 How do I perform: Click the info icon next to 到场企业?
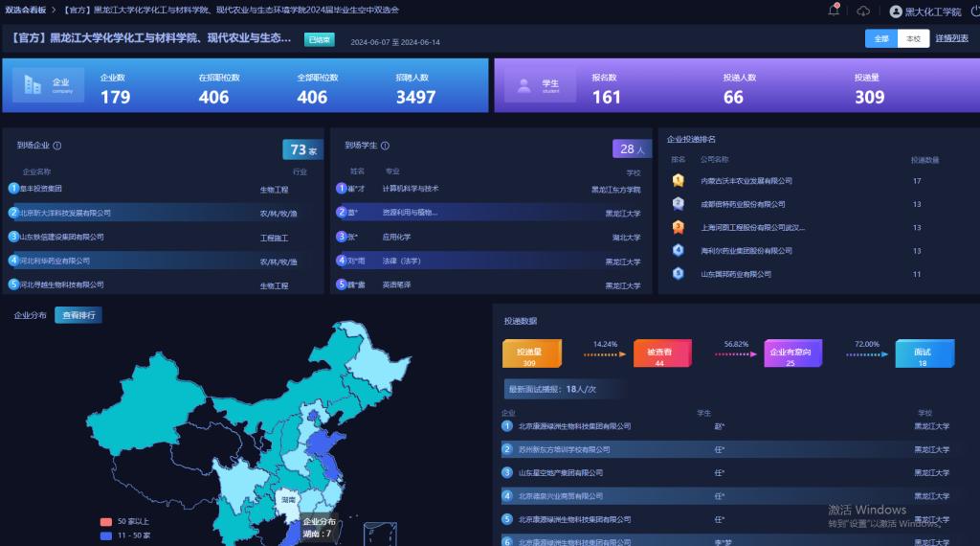tap(57, 147)
